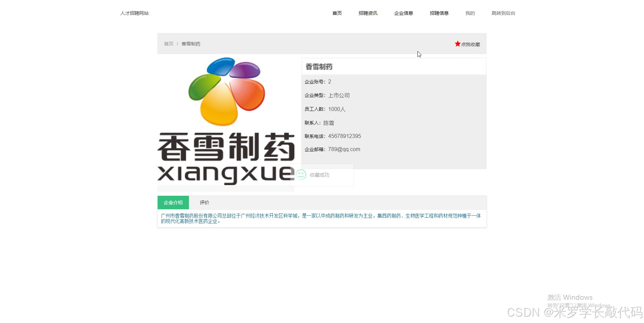Click 香雪制药 in the breadcrumb trail
The height and width of the screenshot is (323, 644).
[x=190, y=43]
